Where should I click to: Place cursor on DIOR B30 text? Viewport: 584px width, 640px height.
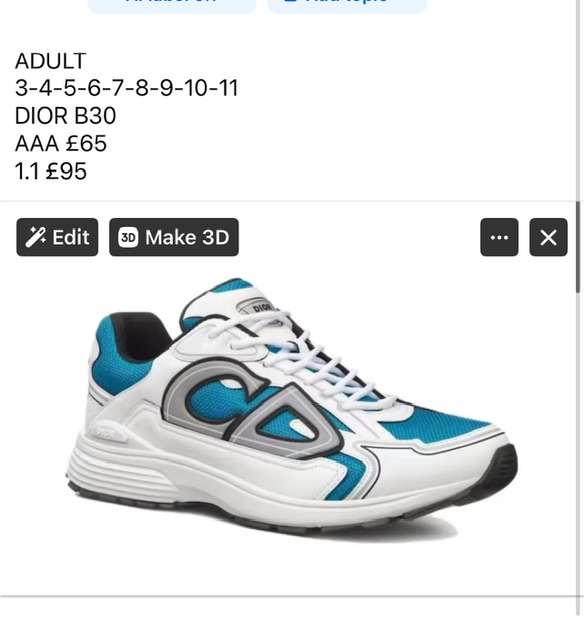click(x=66, y=116)
